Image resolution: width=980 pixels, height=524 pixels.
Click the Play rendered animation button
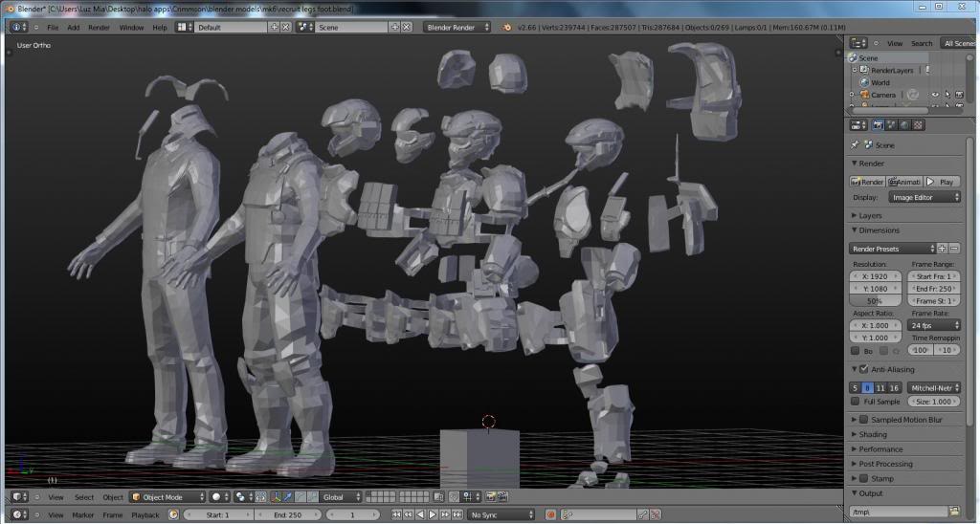[x=942, y=182]
